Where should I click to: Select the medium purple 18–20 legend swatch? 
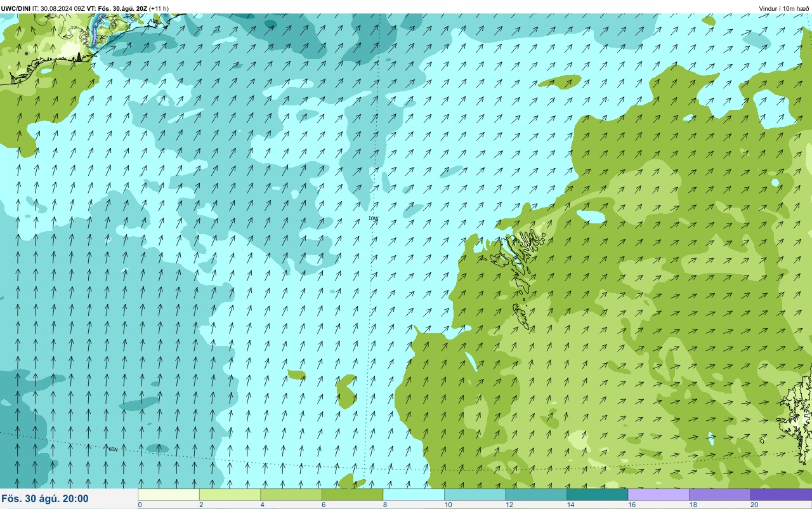[x=719, y=494]
